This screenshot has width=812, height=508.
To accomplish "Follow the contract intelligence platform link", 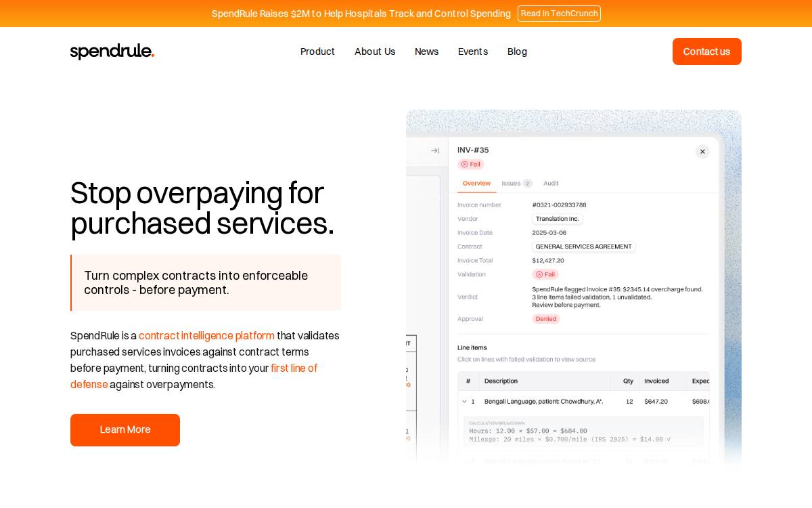I will (x=206, y=336).
